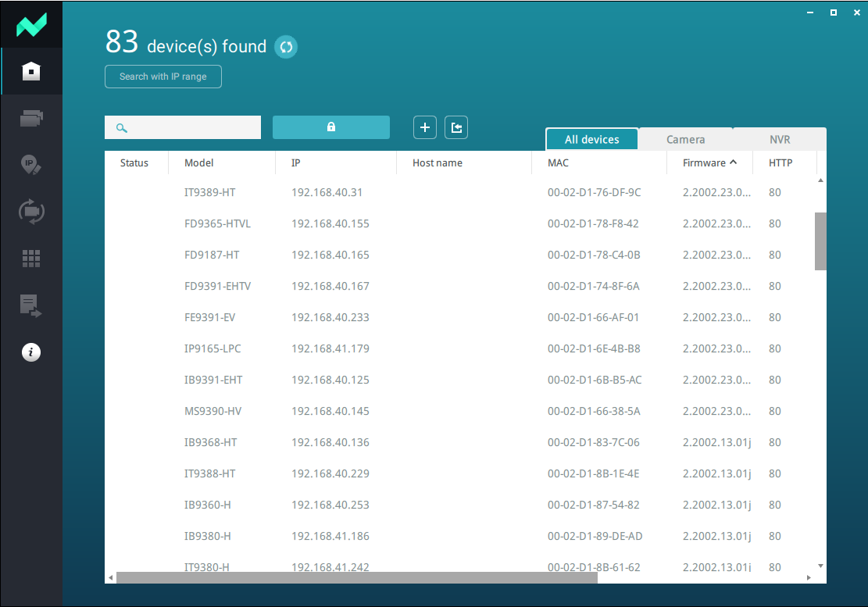This screenshot has height=607, width=868.
Task: Switch to the NVR tab
Action: tap(779, 138)
